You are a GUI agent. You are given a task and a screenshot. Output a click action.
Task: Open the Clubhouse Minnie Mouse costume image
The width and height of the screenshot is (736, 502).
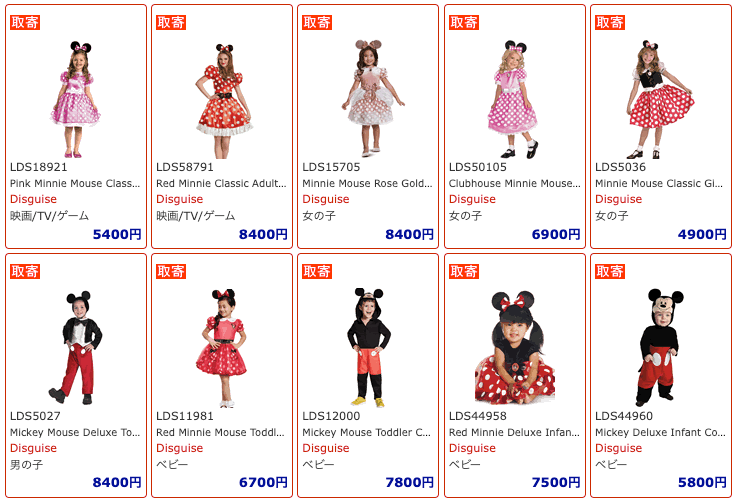pyautogui.click(x=515, y=99)
